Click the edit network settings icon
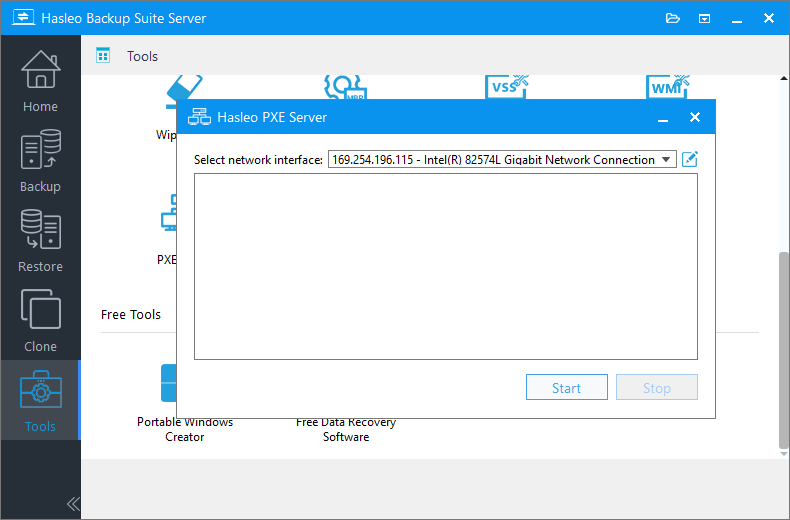The image size is (790, 520). point(689,159)
